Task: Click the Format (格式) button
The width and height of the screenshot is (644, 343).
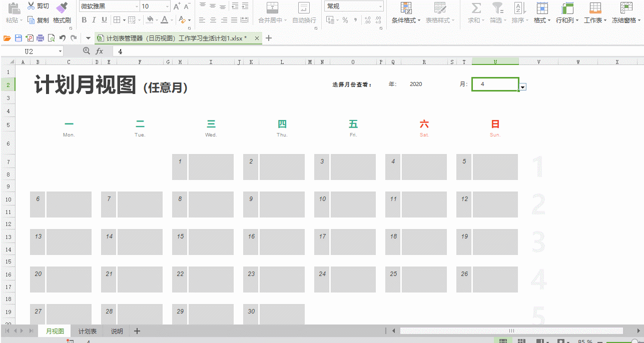Action: click(x=542, y=13)
